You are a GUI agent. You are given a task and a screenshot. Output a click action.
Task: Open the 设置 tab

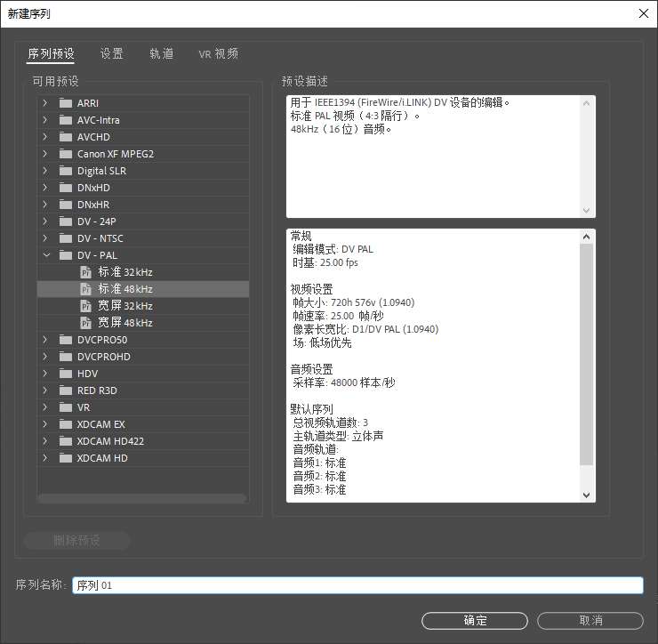[x=112, y=53]
